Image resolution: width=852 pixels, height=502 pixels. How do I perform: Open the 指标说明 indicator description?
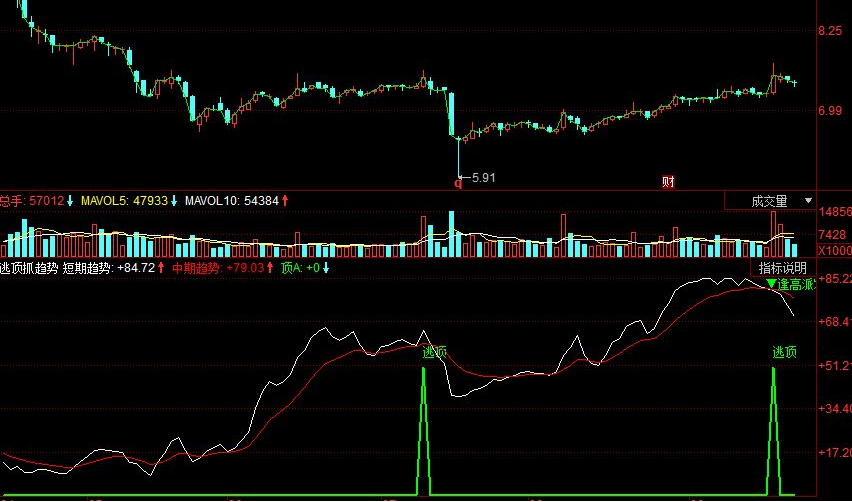(x=782, y=268)
